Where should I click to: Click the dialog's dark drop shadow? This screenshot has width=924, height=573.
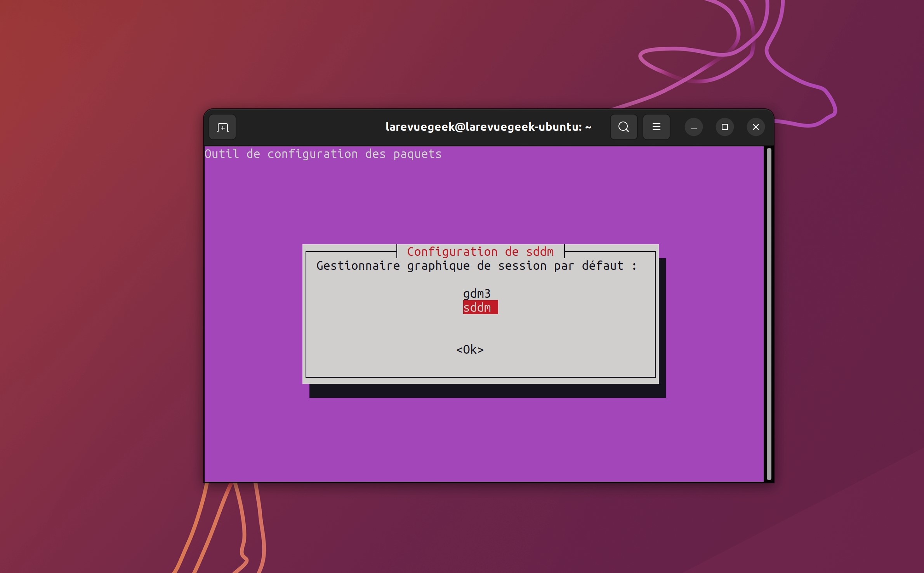tap(487, 391)
